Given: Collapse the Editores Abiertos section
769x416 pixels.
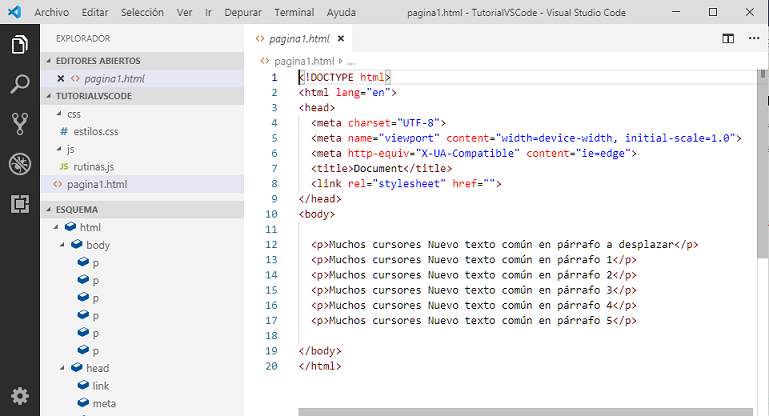Looking at the screenshot, I should click(x=49, y=61).
